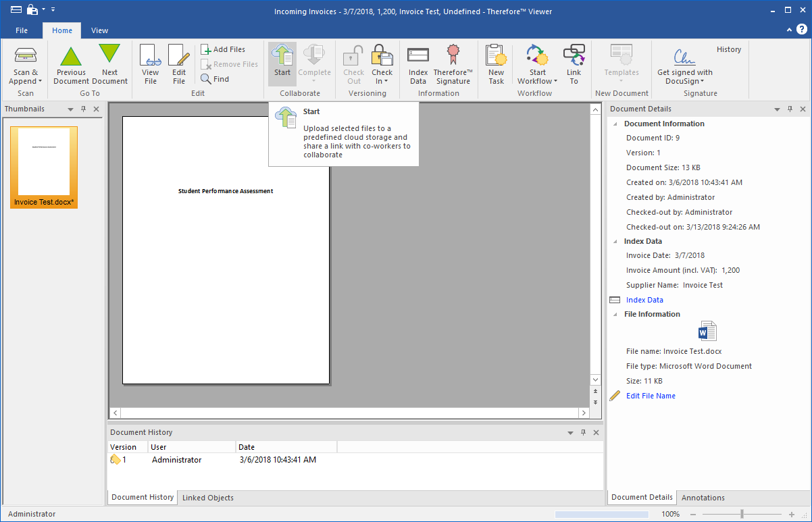The image size is (812, 522).
Task: Pin the Thumbnails panel
Action: click(x=84, y=109)
